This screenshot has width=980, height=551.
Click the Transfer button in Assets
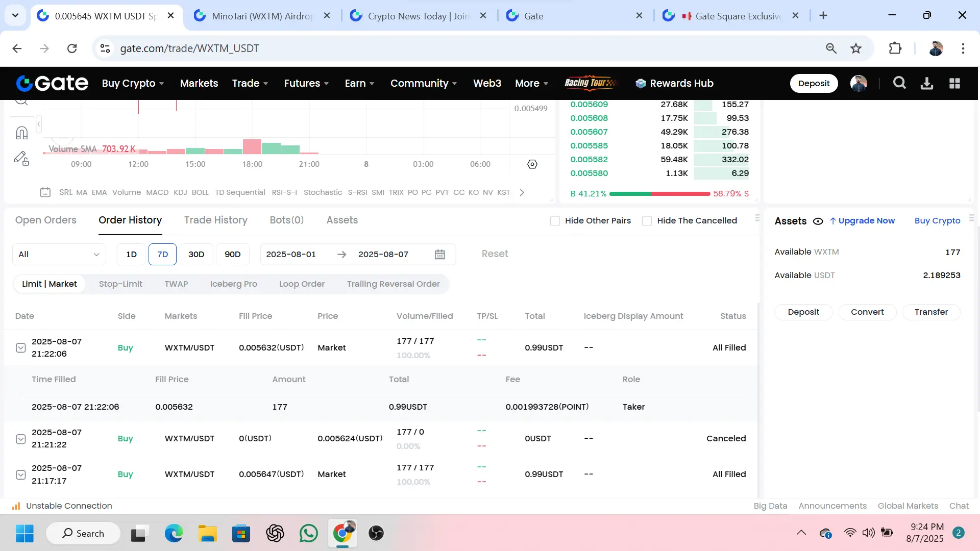click(931, 312)
